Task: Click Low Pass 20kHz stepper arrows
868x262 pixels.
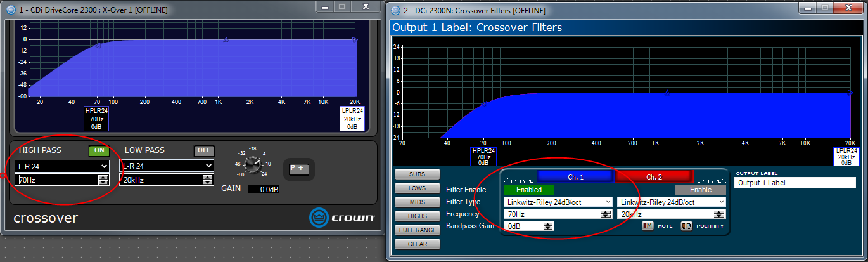Action: pyautogui.click(x=207, y=180)
